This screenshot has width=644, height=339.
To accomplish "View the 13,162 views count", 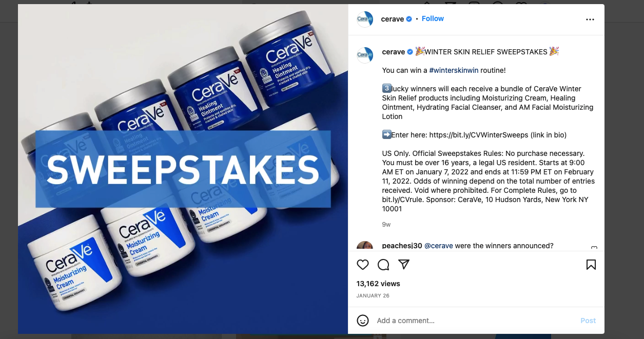I will [378, 284].
